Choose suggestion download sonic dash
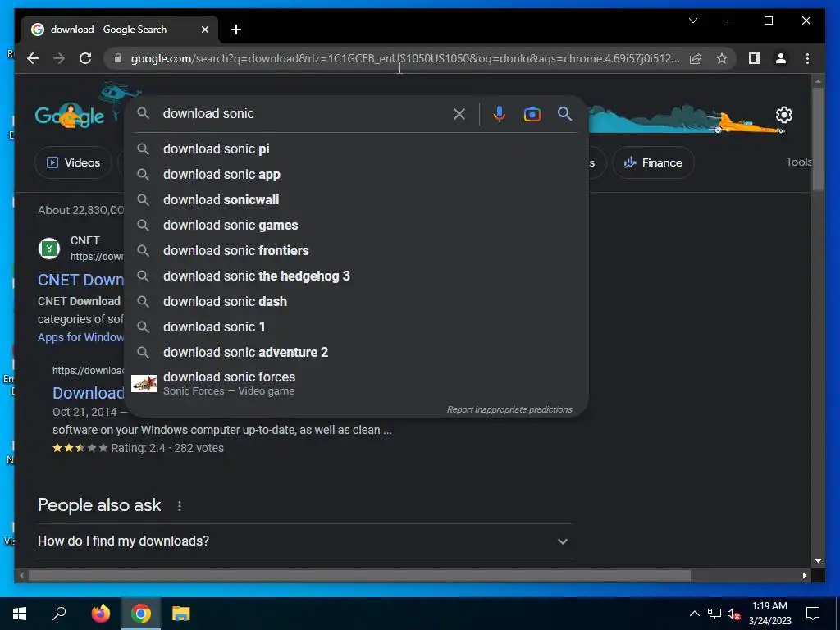This screenshot has width=840, height=630. (356, 302)
